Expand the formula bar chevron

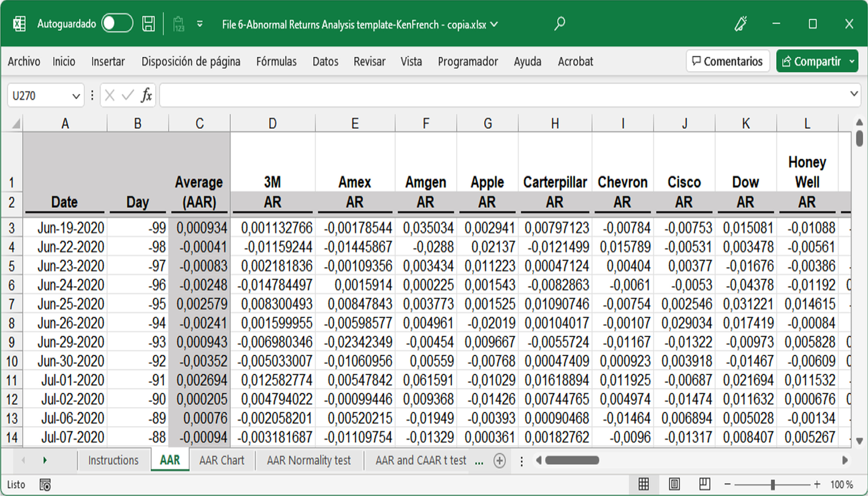[x=855, y=94]
